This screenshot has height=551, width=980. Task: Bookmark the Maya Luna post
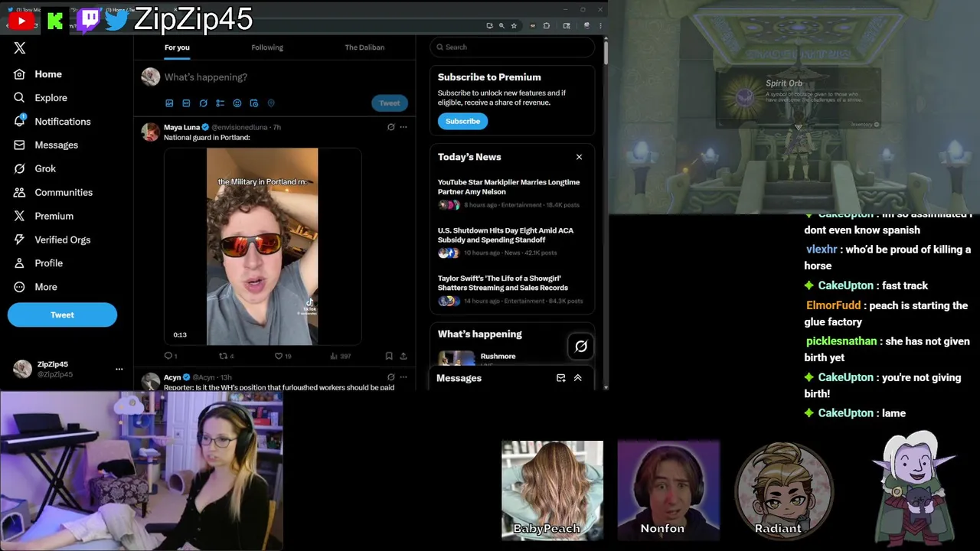[x=389, y=356]
